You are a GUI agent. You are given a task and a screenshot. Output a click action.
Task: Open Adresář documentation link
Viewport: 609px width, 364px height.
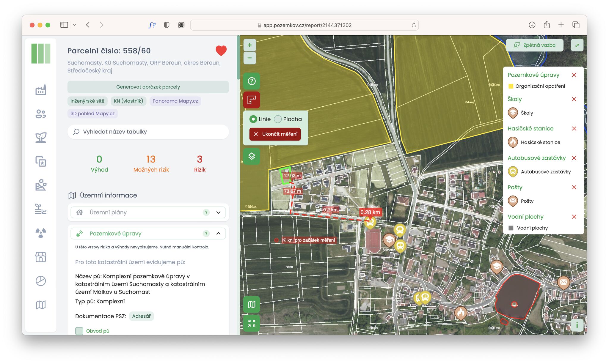[141, 316]
